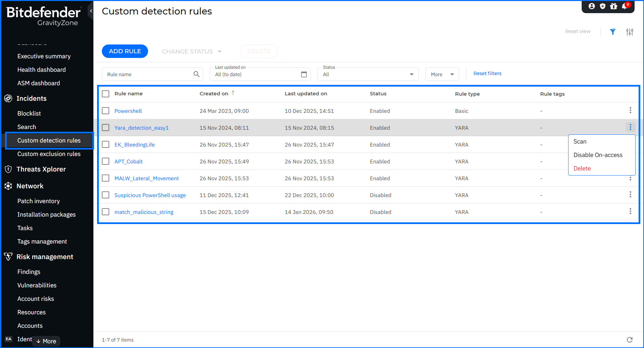The height and width of the screenshot is (348, 644).
Task: Open the calendar icon for Last updated on
Action: (x=304, y=74)
